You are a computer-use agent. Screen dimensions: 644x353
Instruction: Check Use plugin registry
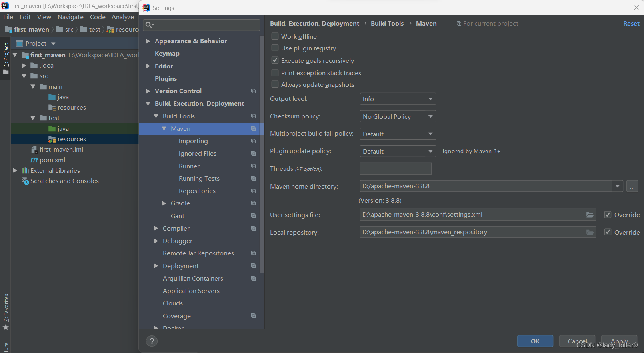point(275,48)
